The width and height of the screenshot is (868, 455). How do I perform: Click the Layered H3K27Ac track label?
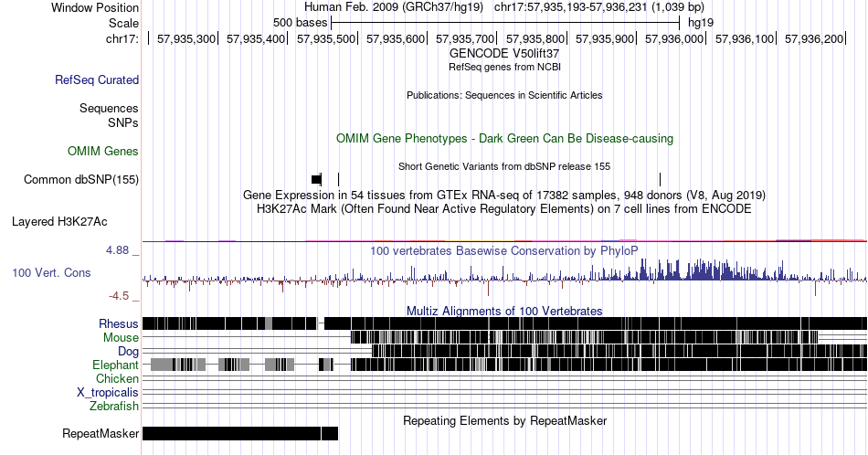pos(59,221)
